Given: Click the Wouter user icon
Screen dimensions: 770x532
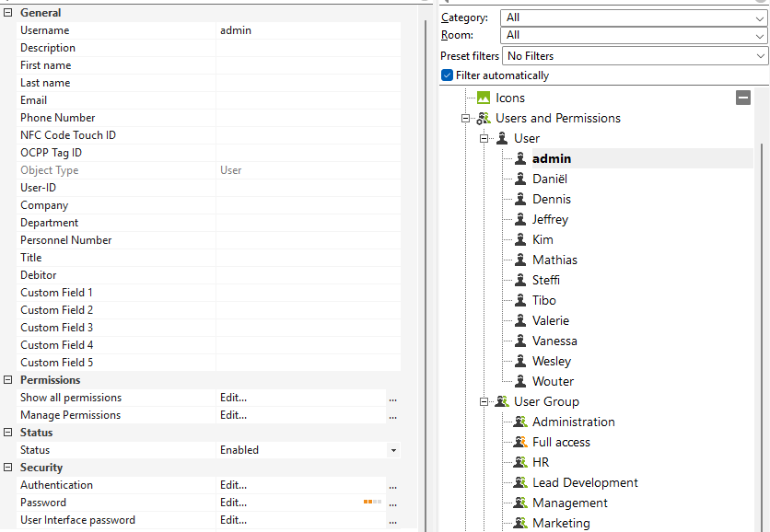Looking at the screenshot, I should [x=519, y=381].
